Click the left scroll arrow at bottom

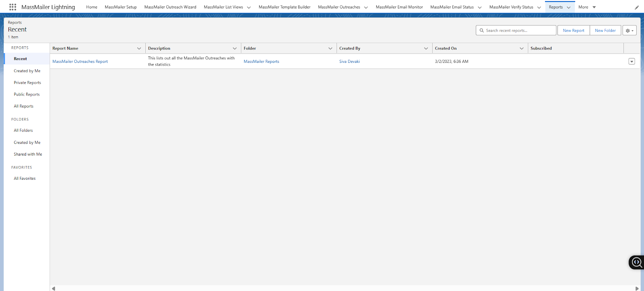(x=54, y=288)
